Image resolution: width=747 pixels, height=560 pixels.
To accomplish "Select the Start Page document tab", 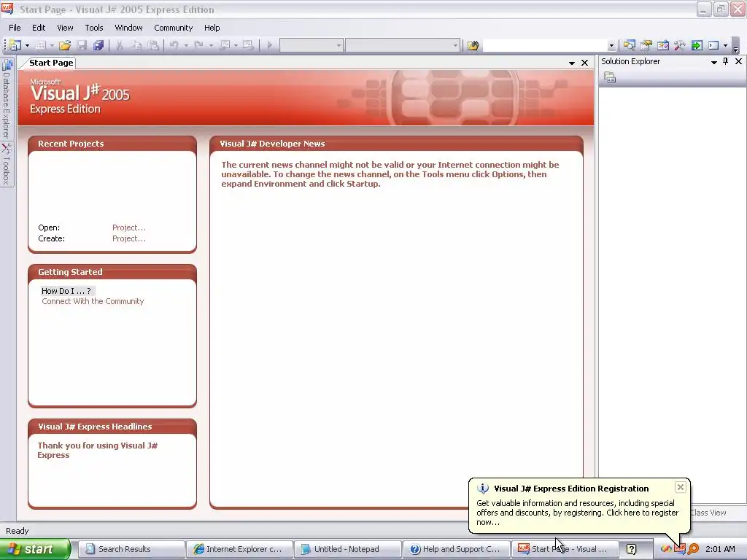I will tap(51, 63).
